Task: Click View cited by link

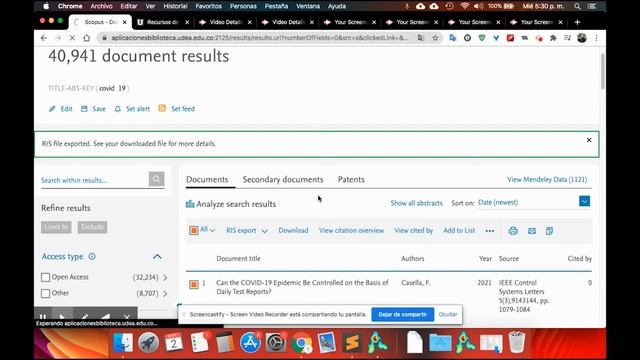Action: click(x=413, y=231)
